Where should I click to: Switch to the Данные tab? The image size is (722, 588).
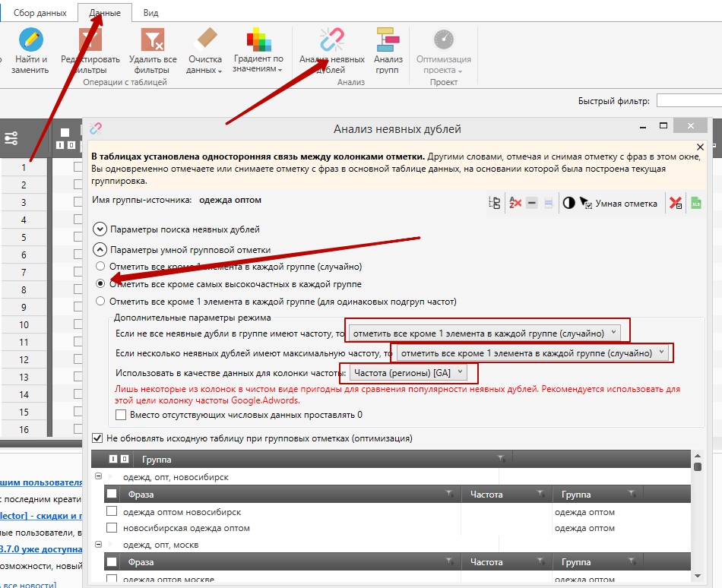tap(105, 13)
